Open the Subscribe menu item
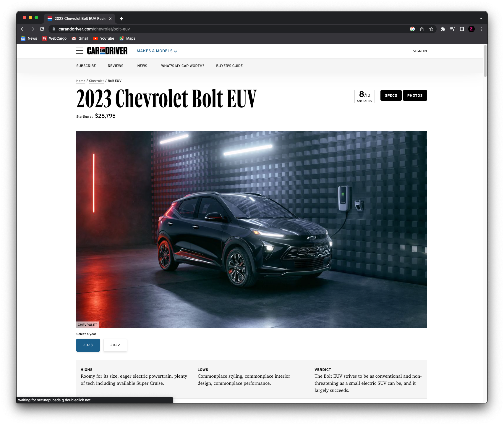The width and height of the screenshot is (504, 425). 86,66
